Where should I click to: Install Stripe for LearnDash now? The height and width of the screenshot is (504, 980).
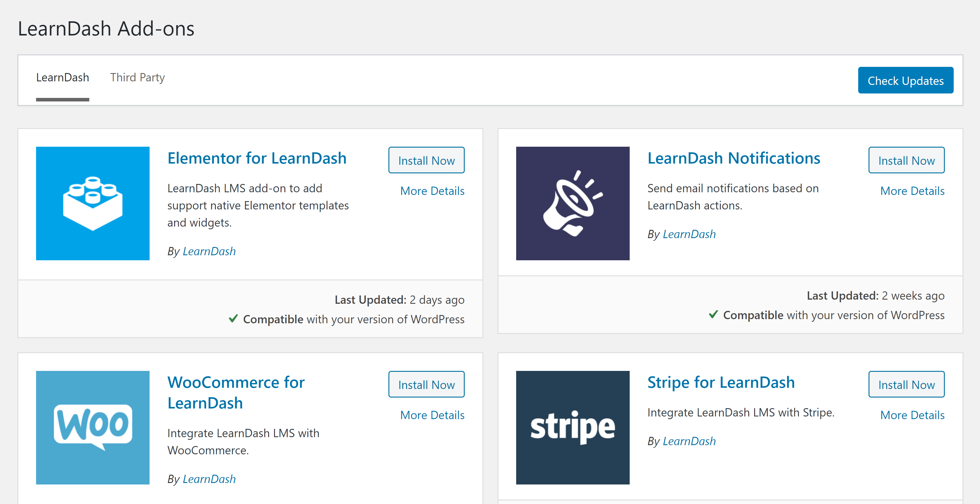click(x=906, y=385)
